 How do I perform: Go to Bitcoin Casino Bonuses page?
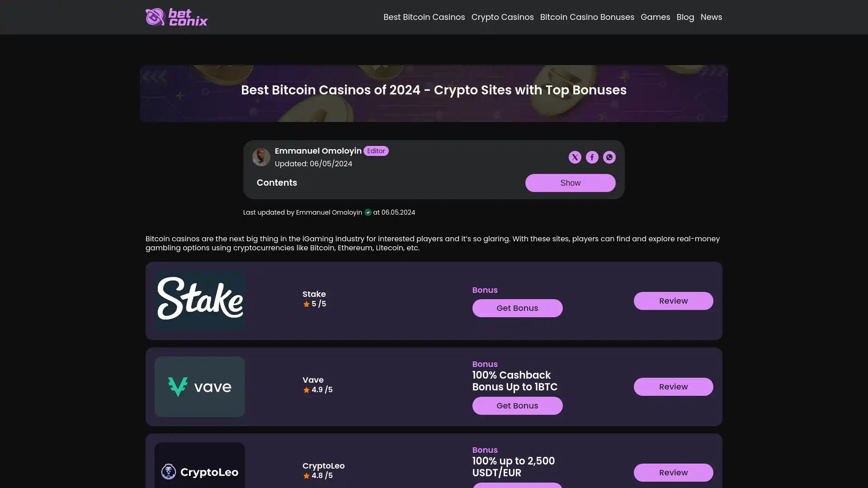(587, 17)
